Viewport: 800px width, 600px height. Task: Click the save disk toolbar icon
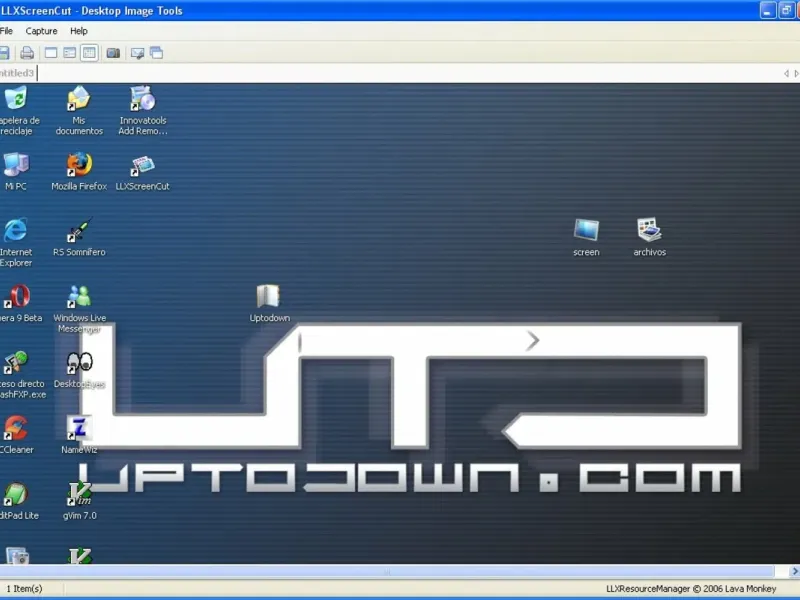[x=4, y=53]
